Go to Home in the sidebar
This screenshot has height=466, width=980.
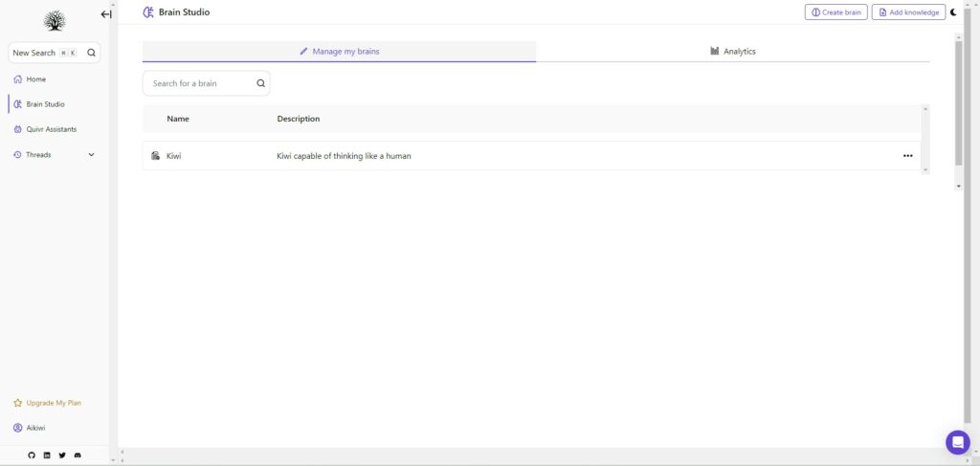[x=35, y=79]
